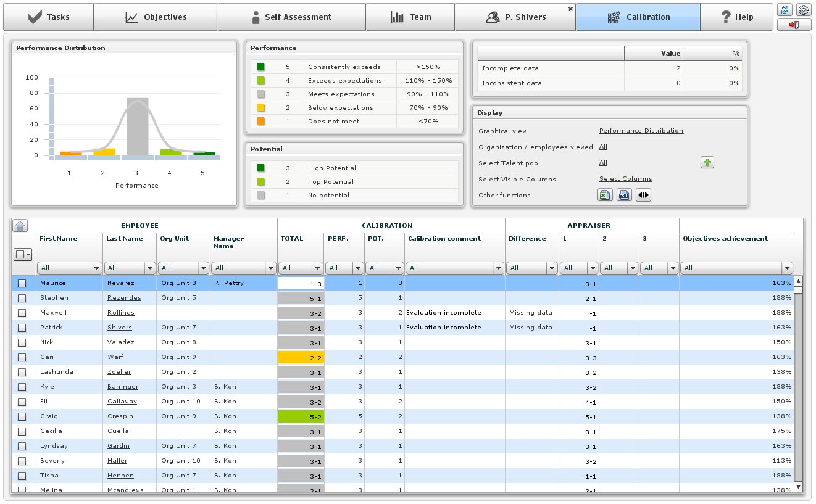Click the Select Columns link

pos(626,179)
